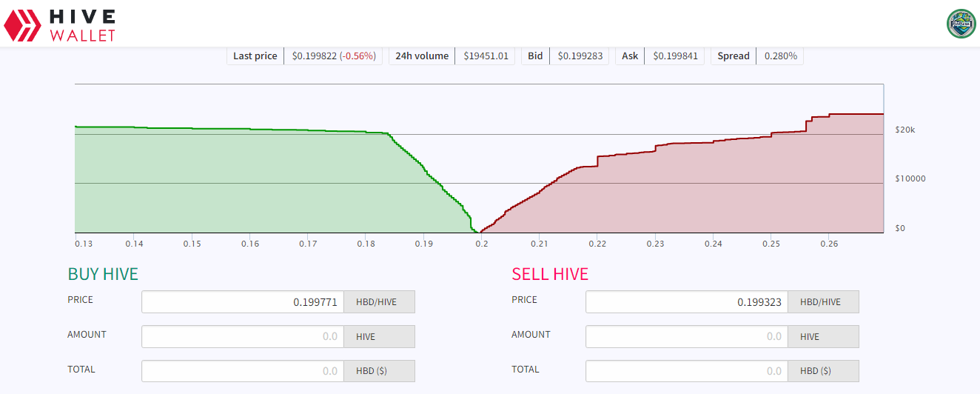Click the HBD/HIVE unit in Sell price
Image resolution: width=980 pixels, height=394 pixels.
click(x=824, y=302)
